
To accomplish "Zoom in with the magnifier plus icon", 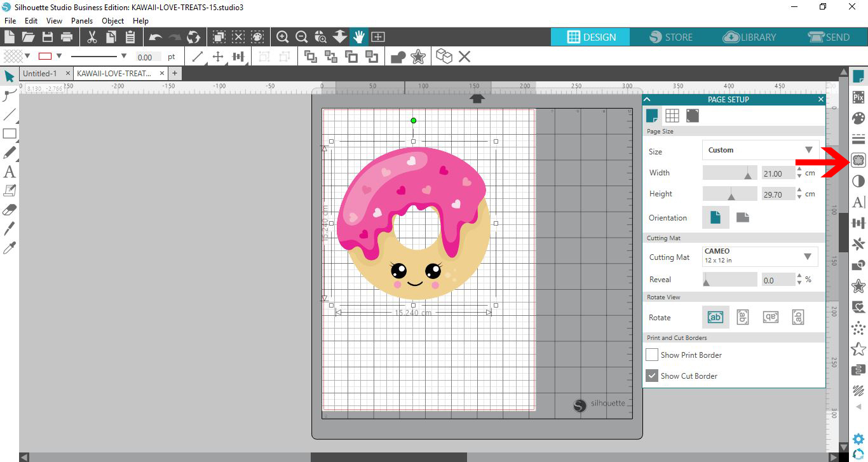I will point(283,37).
